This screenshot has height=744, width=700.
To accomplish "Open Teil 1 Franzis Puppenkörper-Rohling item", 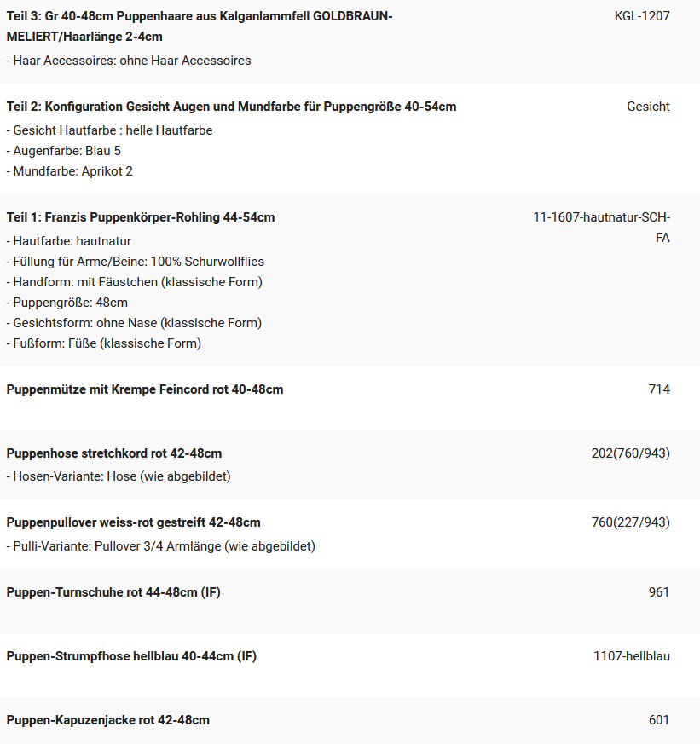I will (141, 217).
